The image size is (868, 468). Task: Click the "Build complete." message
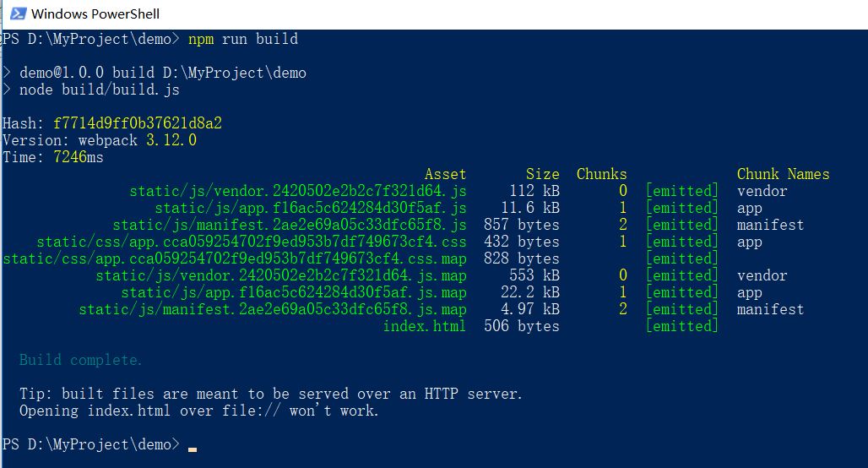[81, 360]
